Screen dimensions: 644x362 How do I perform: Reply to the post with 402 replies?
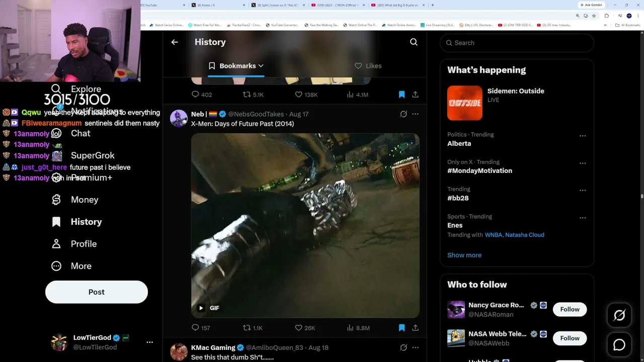tap(196, 95)
